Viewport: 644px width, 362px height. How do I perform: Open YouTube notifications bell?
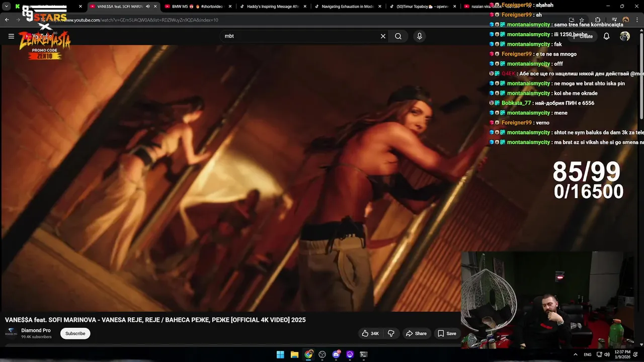point(606,36)
